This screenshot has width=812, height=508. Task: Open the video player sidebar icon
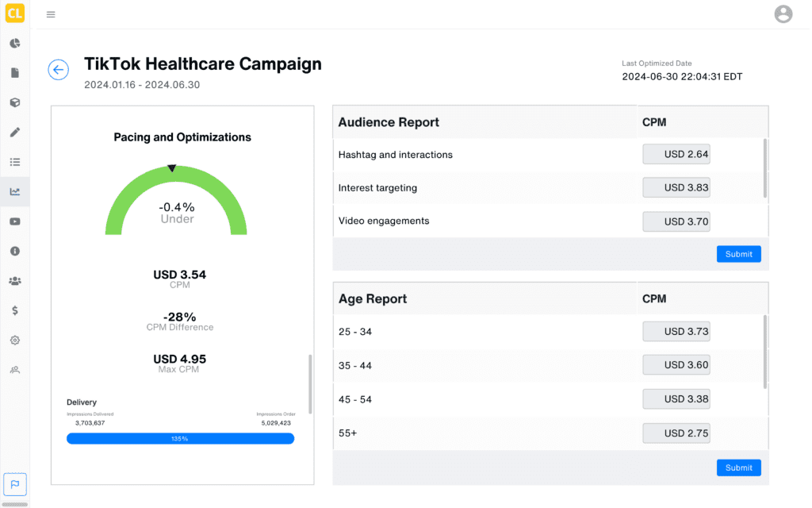click(x=15, y=221)
